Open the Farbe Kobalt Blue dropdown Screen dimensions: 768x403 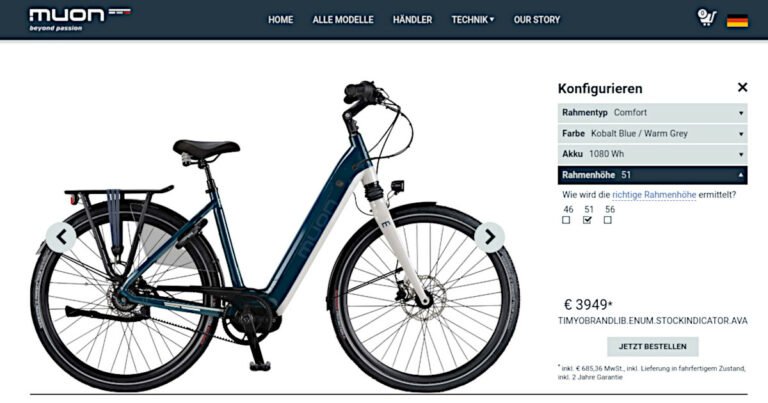pyautogui.click(x=652, y=133)
